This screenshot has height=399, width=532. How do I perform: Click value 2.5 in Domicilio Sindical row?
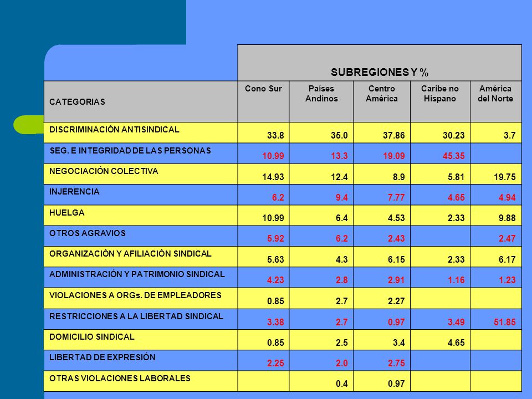tap(342, 342)
